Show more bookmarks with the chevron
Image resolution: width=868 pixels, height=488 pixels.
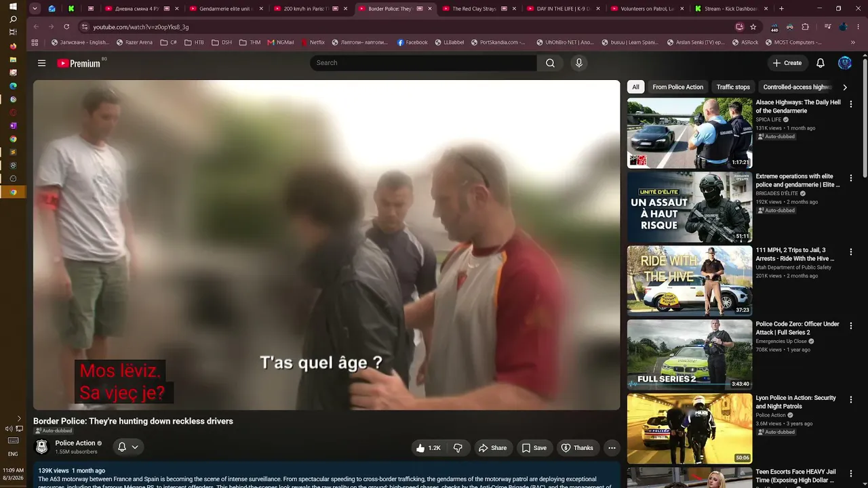tap(853, 42)
